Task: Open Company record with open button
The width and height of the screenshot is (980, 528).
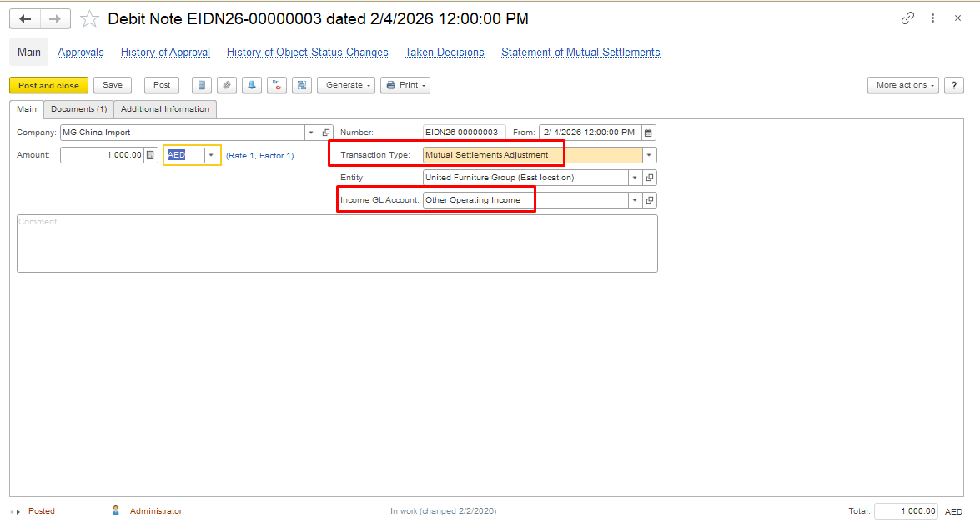Action: tap(326, 133)
